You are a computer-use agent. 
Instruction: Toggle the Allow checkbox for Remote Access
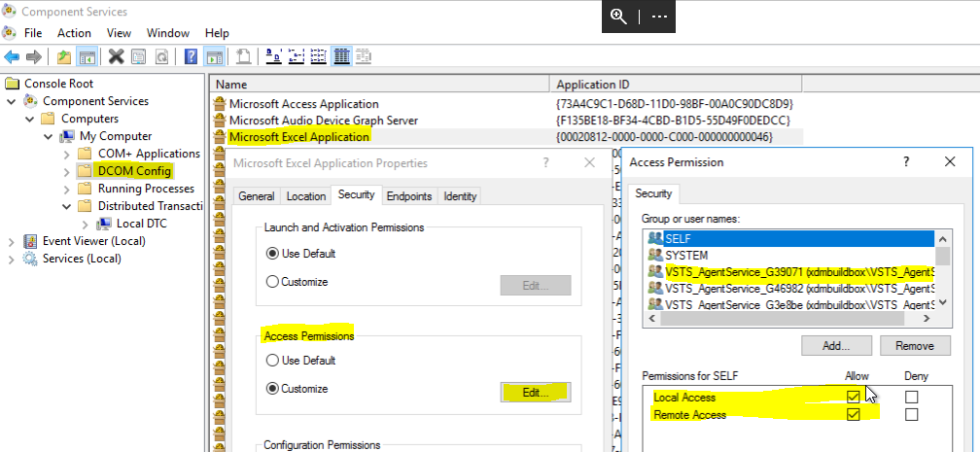click(x=854, y=414)
